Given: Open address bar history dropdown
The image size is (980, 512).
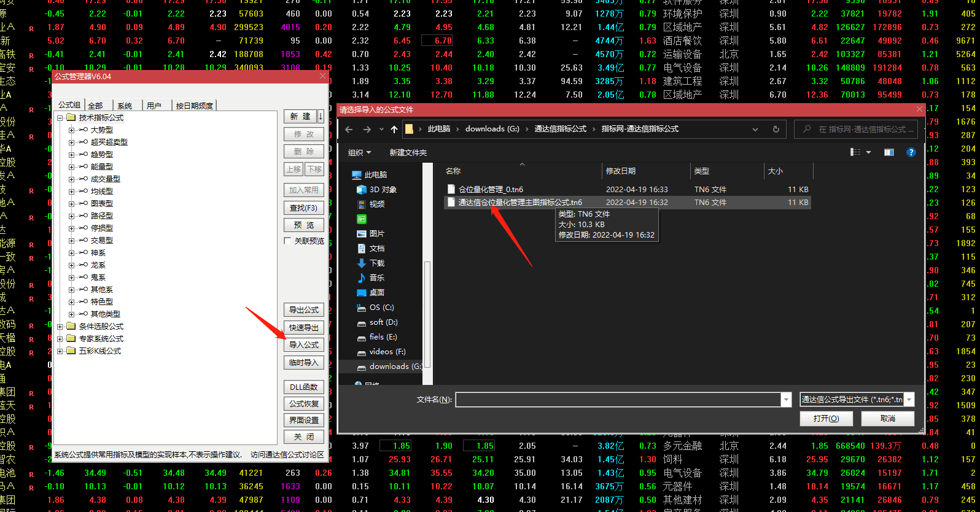Looking at the screenshot, I should (x=755, y=130).
